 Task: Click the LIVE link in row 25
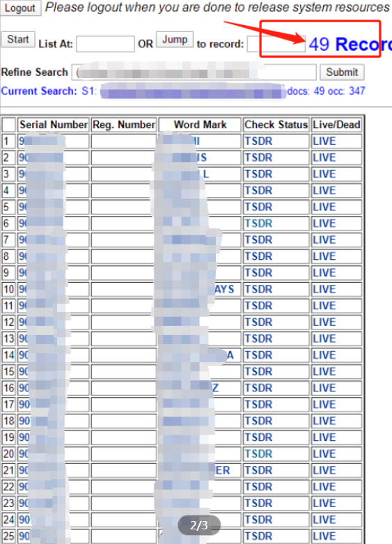(x=324, y=536)
